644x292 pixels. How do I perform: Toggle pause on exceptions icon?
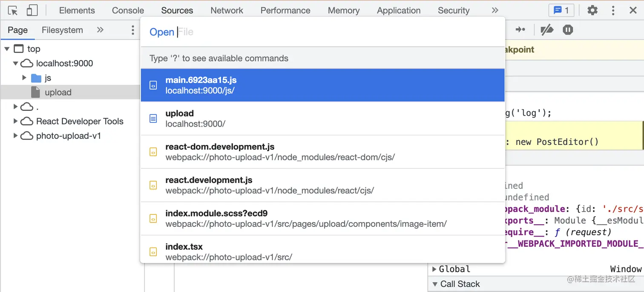(568, 30)
